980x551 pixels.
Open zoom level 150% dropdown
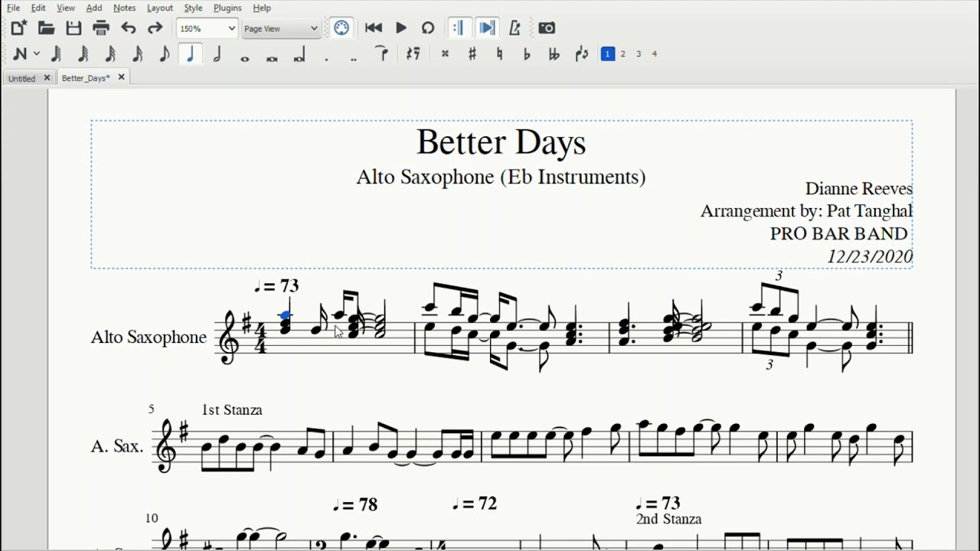[207, 28]
